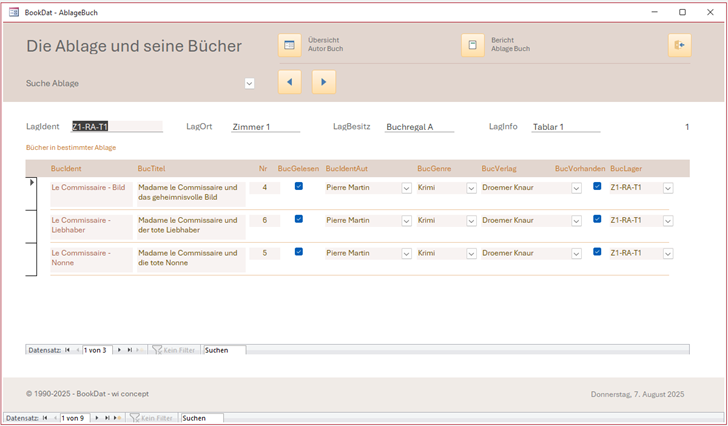Click the BookDat app icon in title bar

pos(13,12)
